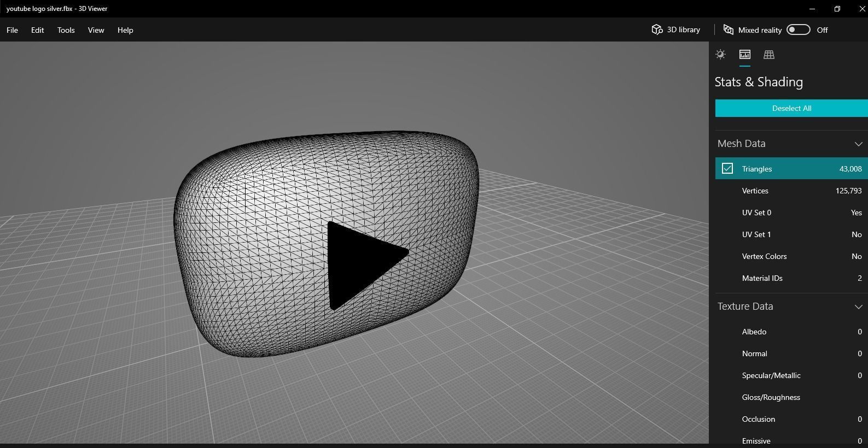Select the Albedo texture row
The height and width of the screenshot is (448, 868).
pos(791,332)
